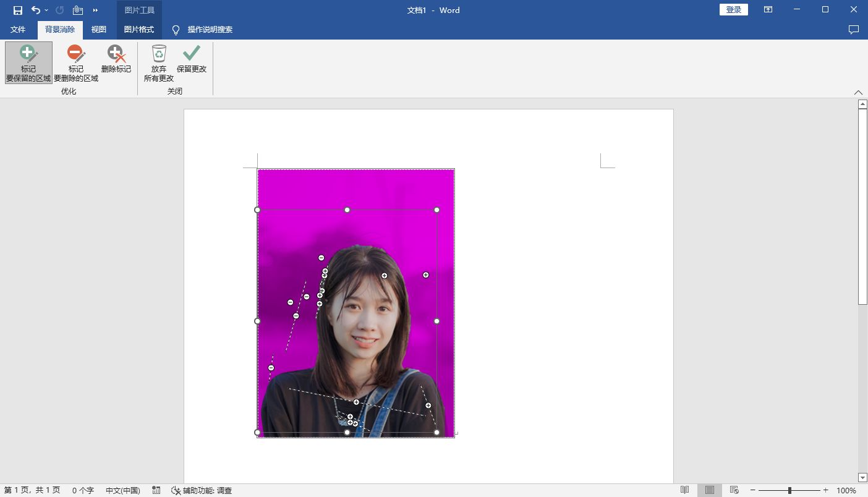This screenshot has width=868, height=497.
Task: Click the zoom slider handle
Action: tap(789, 490)
